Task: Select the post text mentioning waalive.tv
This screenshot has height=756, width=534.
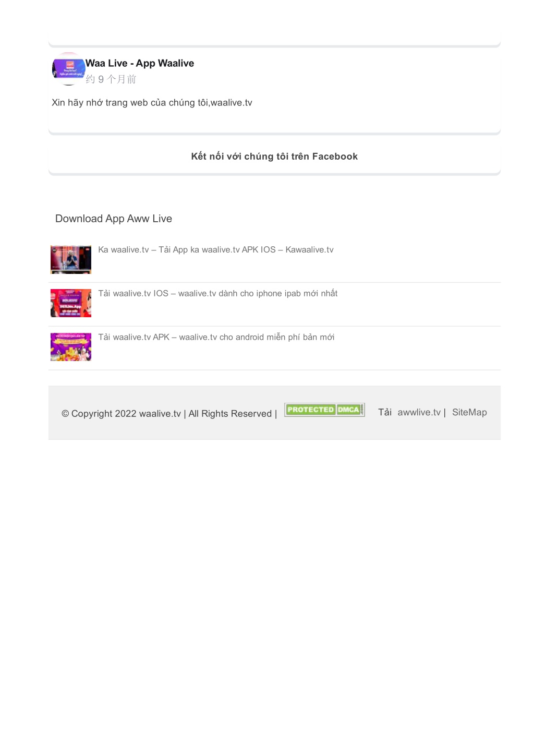Action: coord(152,103)
